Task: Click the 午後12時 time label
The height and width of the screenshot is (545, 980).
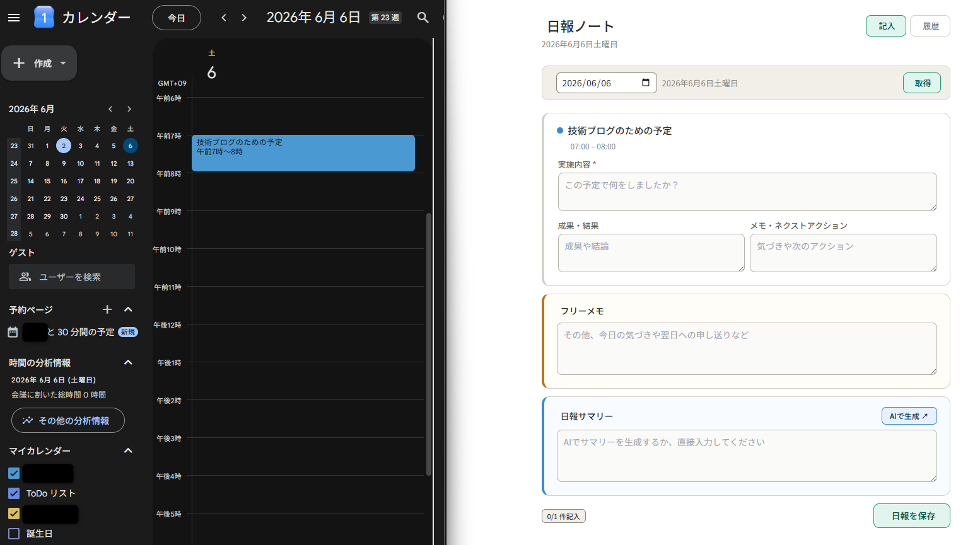Action: [x=167, y=325]
